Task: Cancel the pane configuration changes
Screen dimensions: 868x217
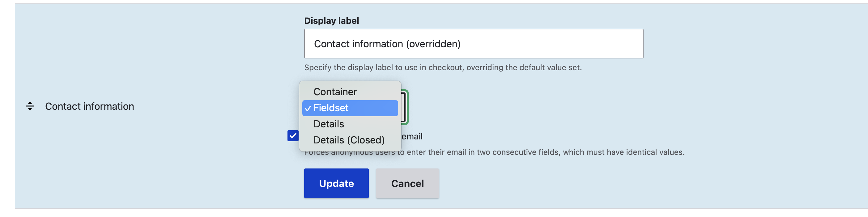Action: coord(407,183)
